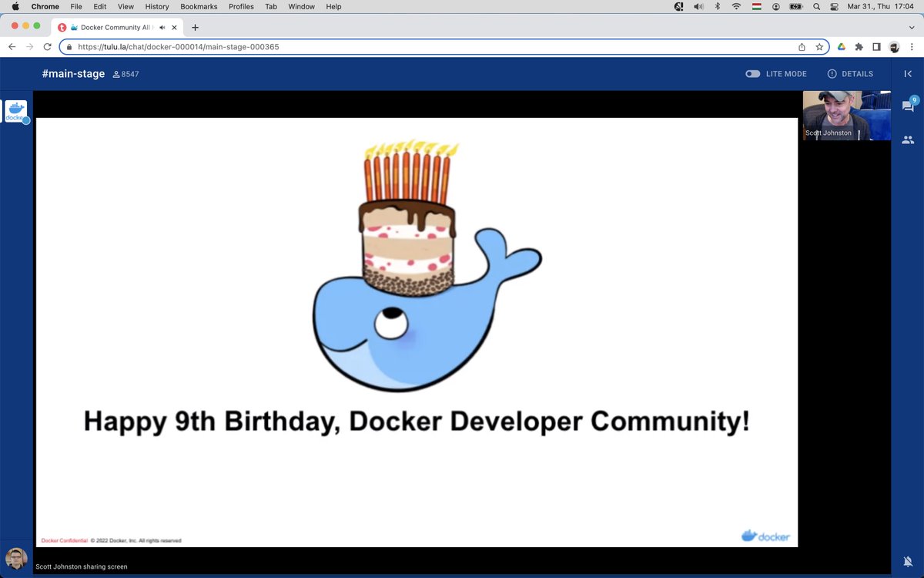Open the View menu
The width and height of the screenshot is (924, 578).
[126, 6]
